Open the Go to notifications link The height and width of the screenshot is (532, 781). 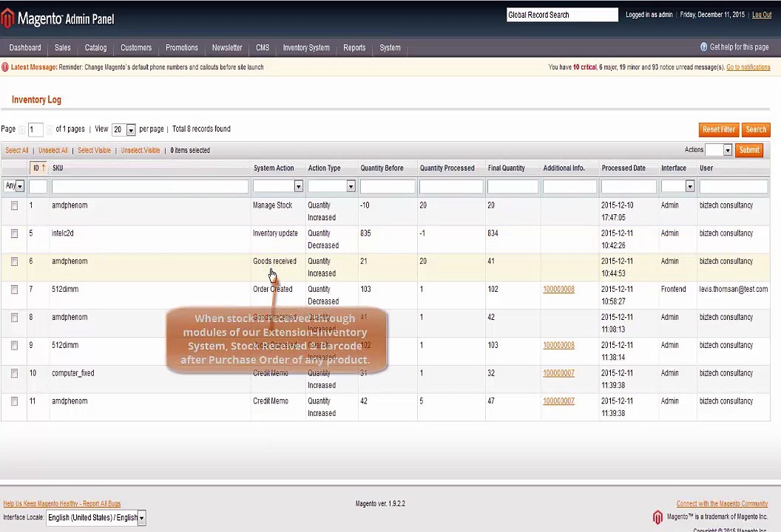coord(748,67)
